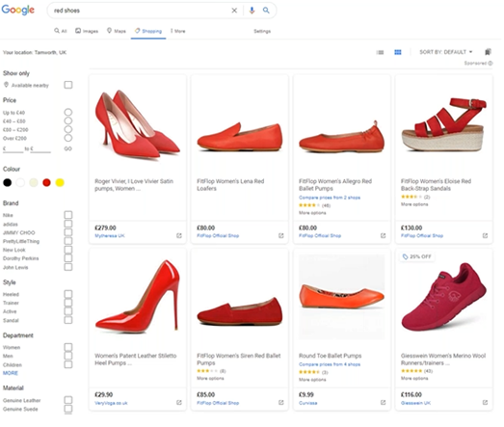Click location pin beside Available nearby
The height and width of the screenshot is (427, 504).
[x=6, y=85]
